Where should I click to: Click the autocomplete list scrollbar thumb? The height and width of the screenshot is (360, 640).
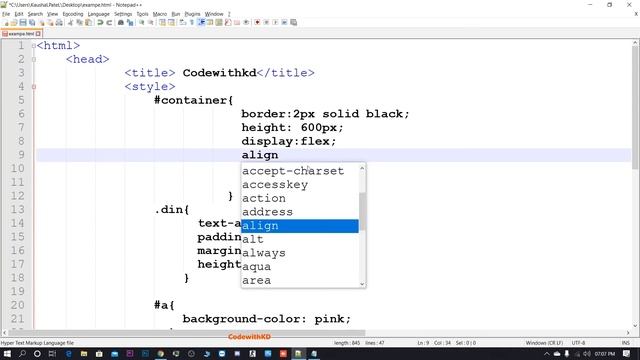click(362, 211)
